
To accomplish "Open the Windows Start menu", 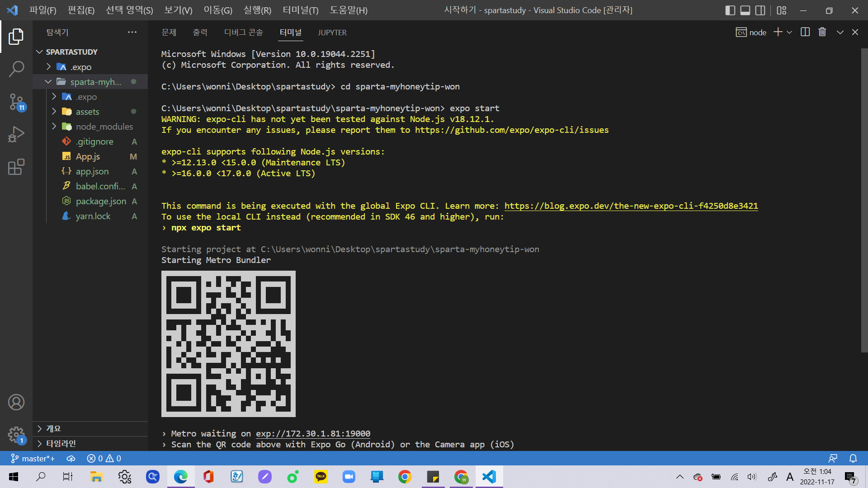I will coord(14,477).
